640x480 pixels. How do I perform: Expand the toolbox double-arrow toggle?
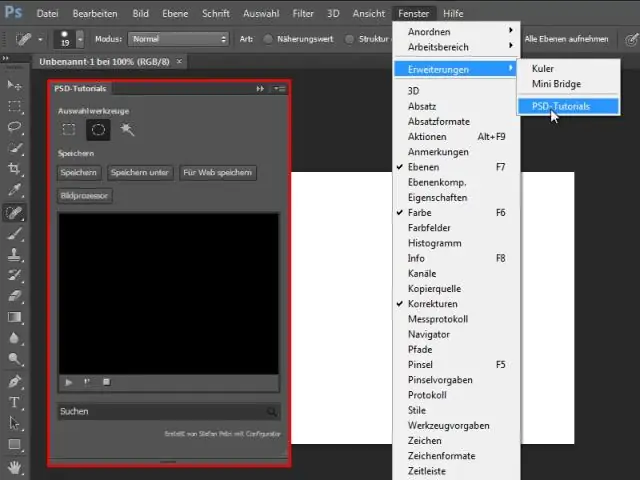[5, 58]
